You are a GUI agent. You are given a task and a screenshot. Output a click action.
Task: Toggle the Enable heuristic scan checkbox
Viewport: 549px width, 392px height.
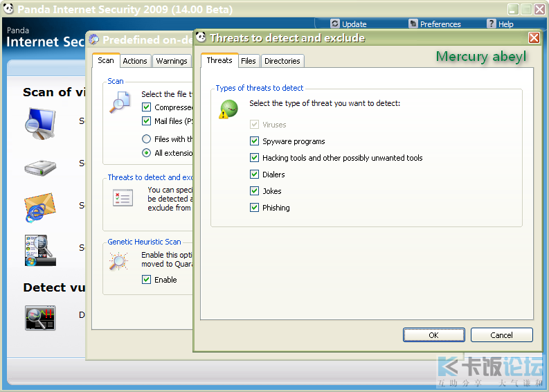[146, 280]
